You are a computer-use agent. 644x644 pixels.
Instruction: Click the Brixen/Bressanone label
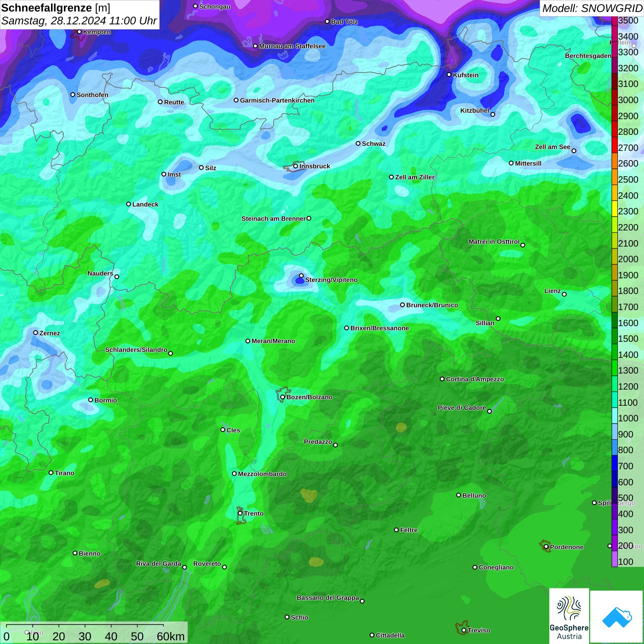379,328
